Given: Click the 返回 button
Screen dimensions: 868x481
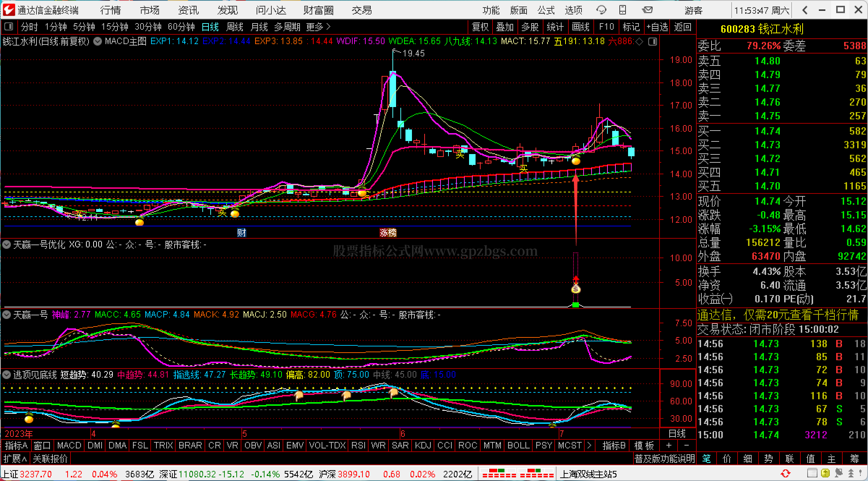Looking at the screenshot, I should point(683,27).
